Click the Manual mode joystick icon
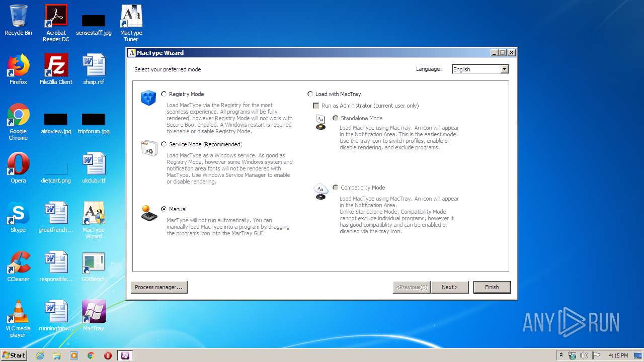The image size is (644, 362). (x=149, y=213)
